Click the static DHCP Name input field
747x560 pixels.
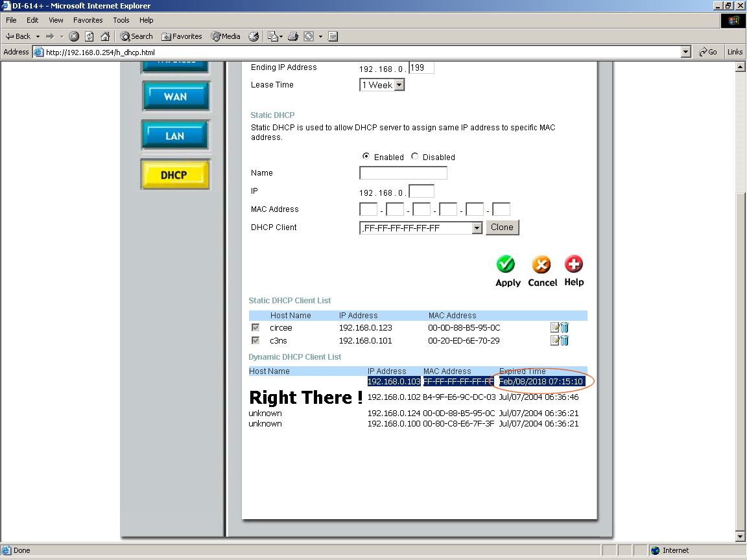pyautogui.click(x=403, y=173)
